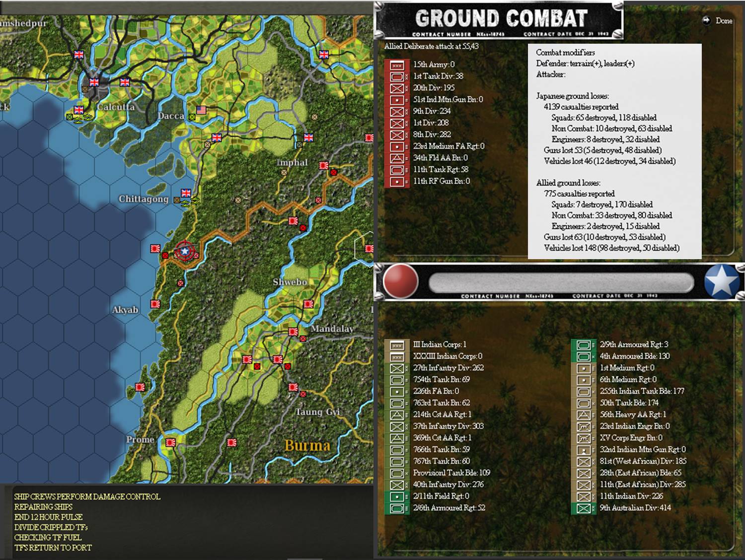Screen dimensions: 745x560
Task: Click the Allied white star roundel
Action: (x=722, y=281)
